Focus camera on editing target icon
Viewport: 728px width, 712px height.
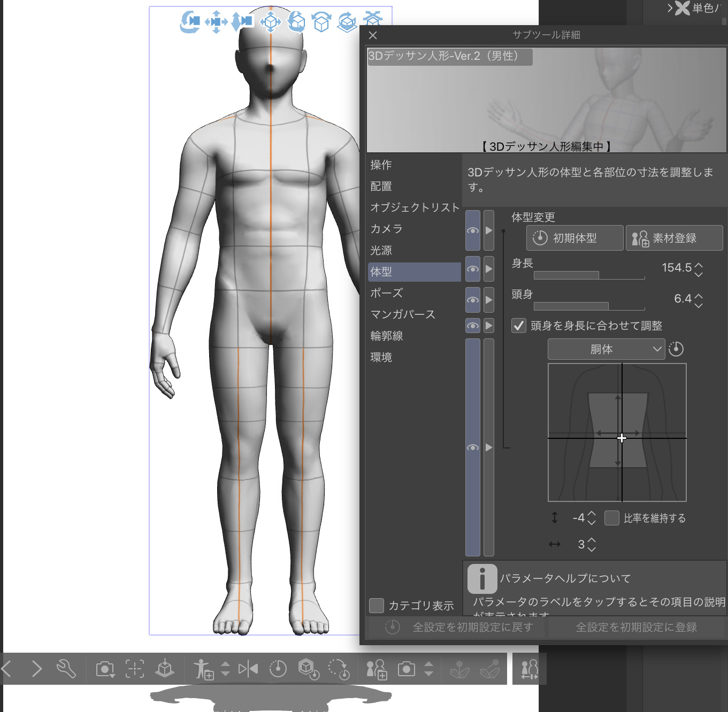click(x=135, y=669)
